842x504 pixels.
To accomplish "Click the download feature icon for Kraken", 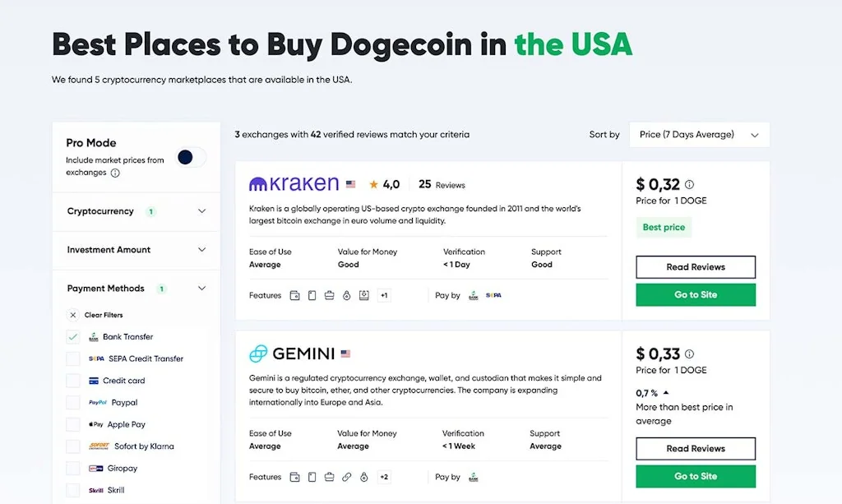I will click(363, 295).
